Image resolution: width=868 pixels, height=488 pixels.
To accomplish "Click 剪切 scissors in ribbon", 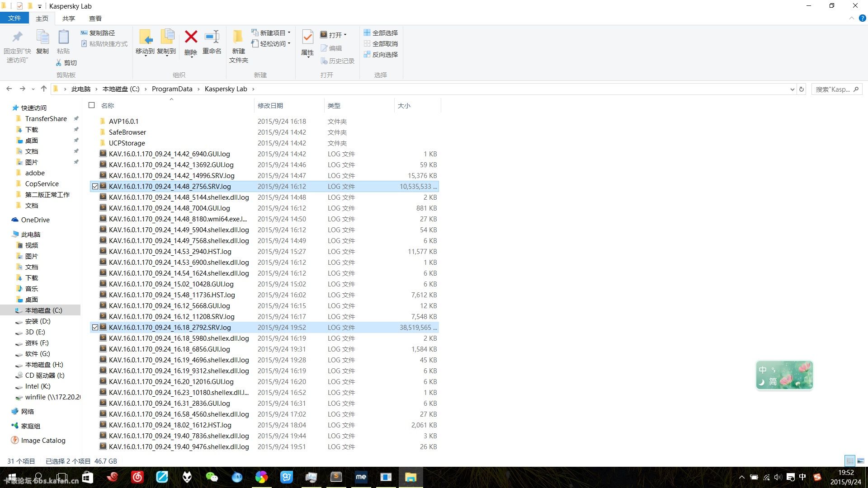I will 66,63.
